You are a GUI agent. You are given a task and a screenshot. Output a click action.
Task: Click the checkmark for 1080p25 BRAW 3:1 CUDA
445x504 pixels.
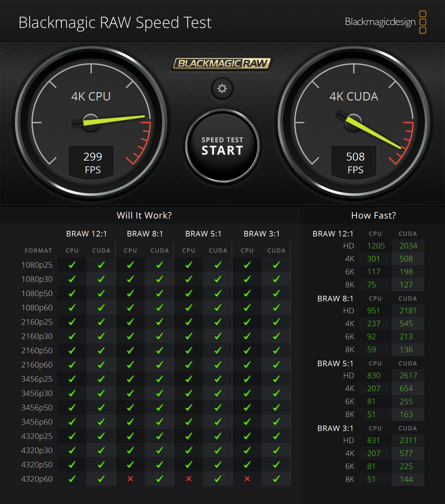[x=276, y=265]
